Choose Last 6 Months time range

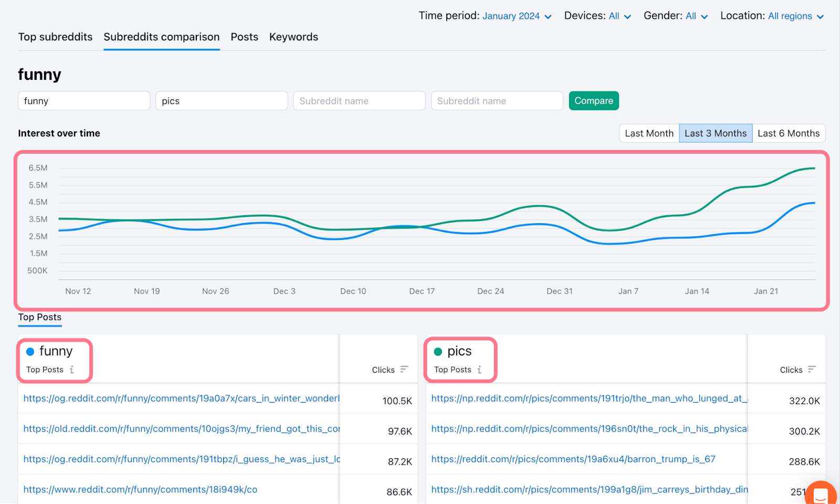[x=789, y=133]
